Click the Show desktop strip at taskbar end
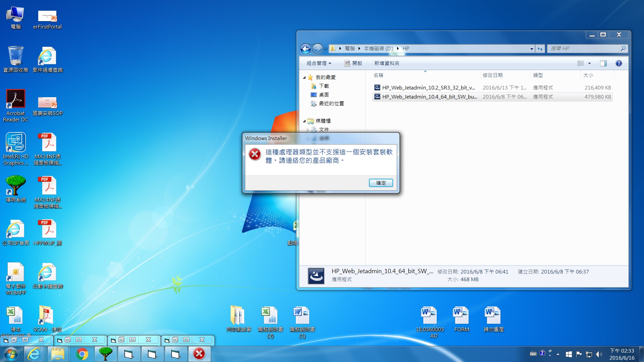The width and height of the screenshot is (644, 362). pos(641,354)
